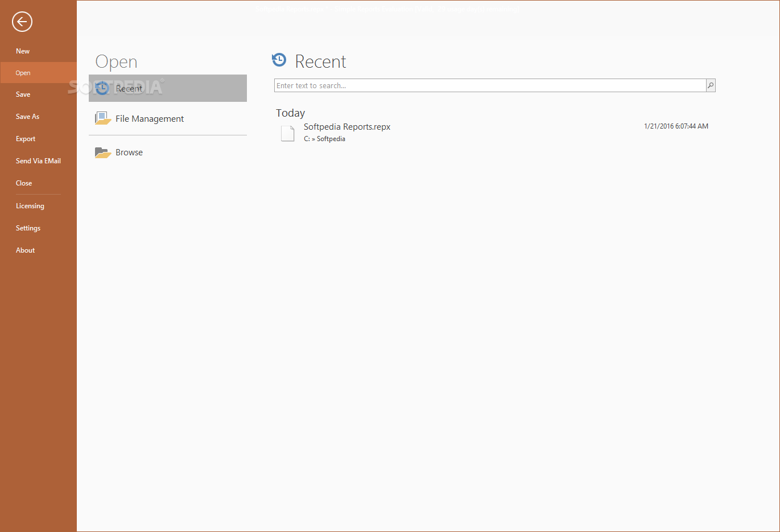
Task: Click the Recent clock icon in Open list
Action: click(102, 88)
